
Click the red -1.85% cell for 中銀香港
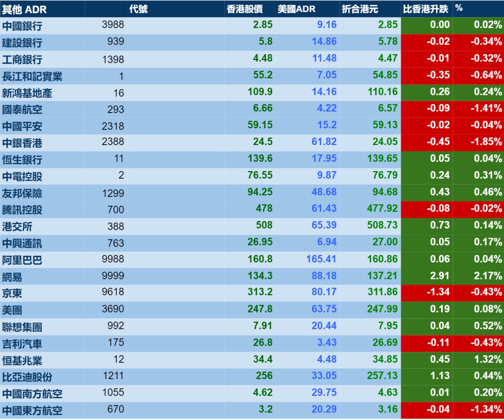[486, 142]
